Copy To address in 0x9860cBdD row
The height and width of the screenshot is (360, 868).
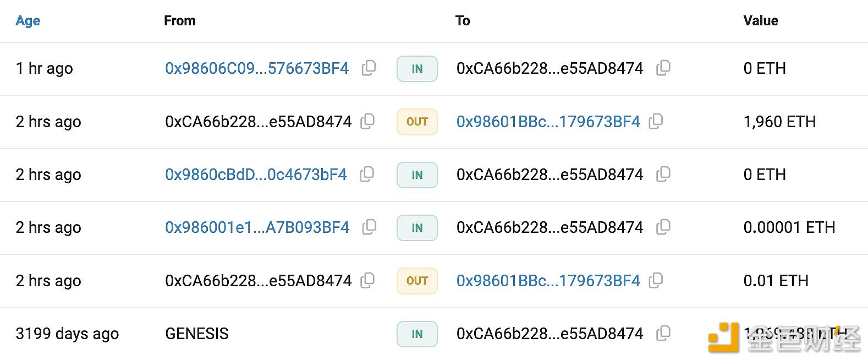(663, 174)
